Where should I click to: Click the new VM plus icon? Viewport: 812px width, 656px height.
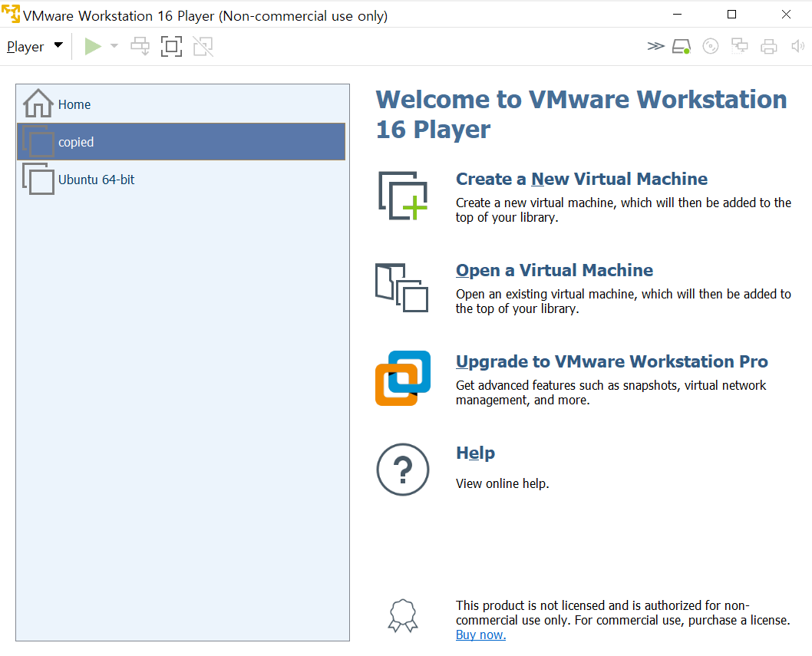[x=403, y=196]
